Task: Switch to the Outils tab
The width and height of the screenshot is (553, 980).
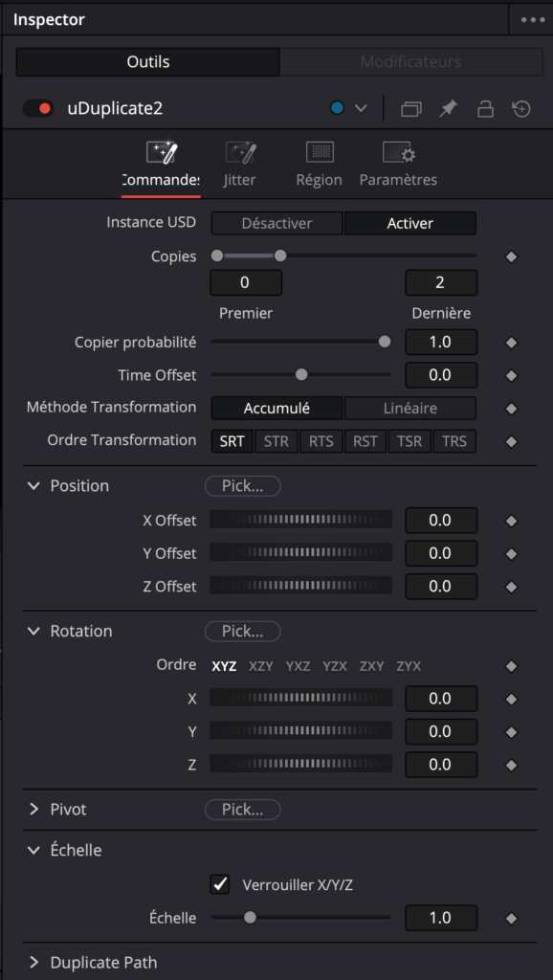Action: tap(148, 62)
